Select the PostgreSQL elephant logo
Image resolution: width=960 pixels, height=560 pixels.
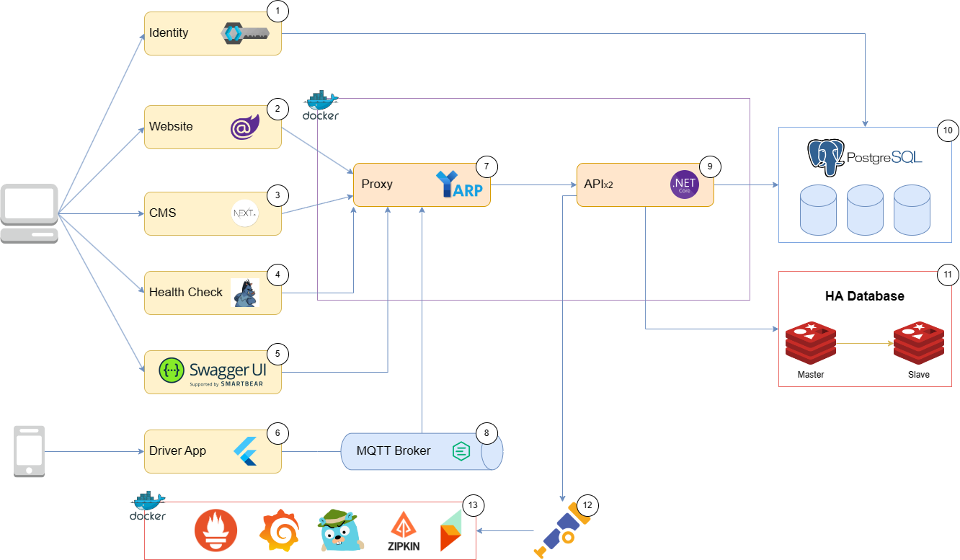point(826,157)
